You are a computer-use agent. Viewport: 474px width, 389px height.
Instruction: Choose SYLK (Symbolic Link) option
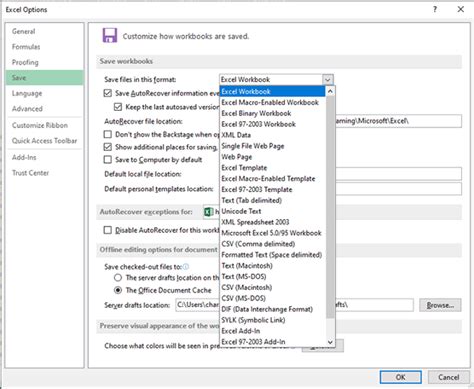coord(272,320)
